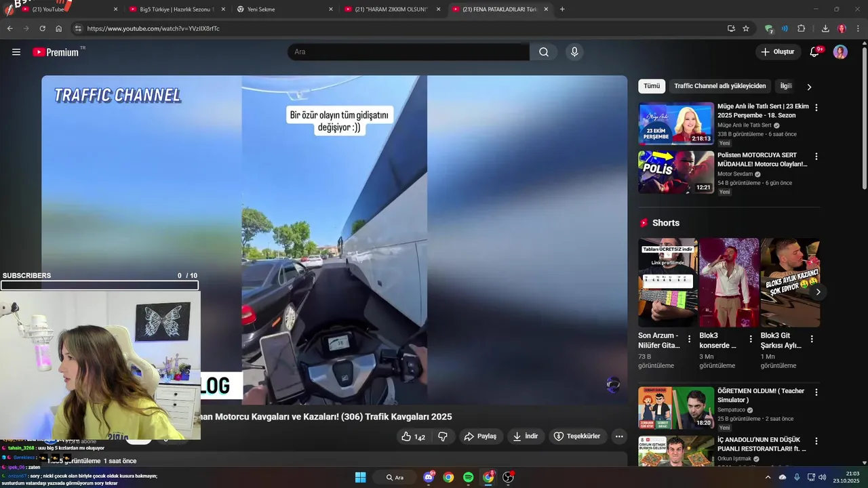This screenshot has width=868, height=488.
Task: Open OBS Studio from the taskbar
Action: pyautogui.click(x=508, y=477)
